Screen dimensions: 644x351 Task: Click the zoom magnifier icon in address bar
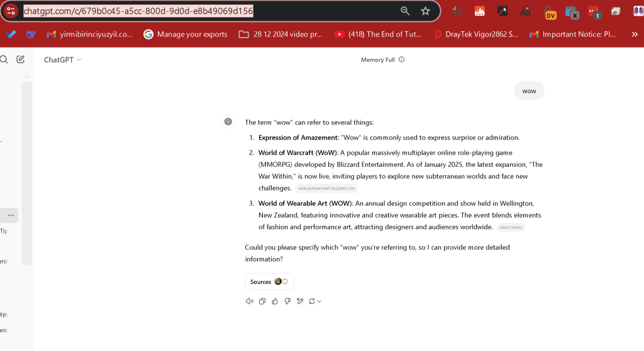click(405, 11)
